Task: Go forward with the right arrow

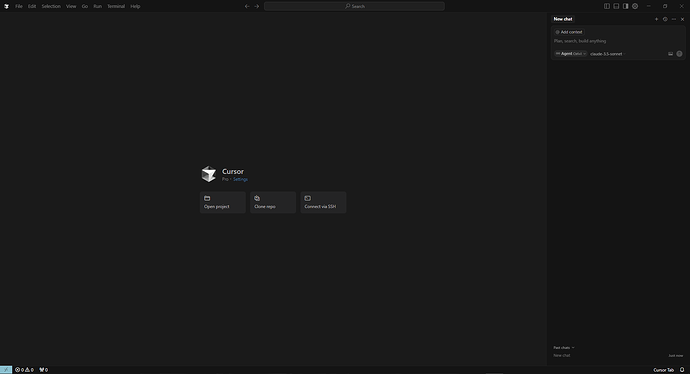Action: click(257, 6)
